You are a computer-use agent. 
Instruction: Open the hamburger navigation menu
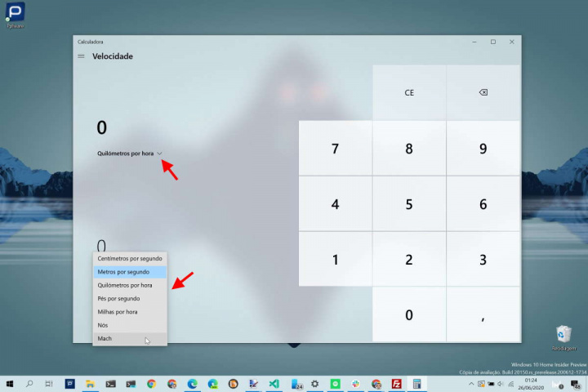click(x=81, y=56)
